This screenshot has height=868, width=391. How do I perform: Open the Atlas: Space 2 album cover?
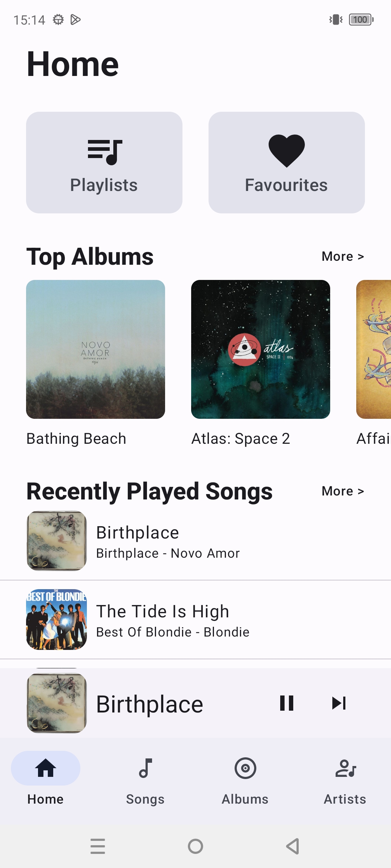[261, 349]
